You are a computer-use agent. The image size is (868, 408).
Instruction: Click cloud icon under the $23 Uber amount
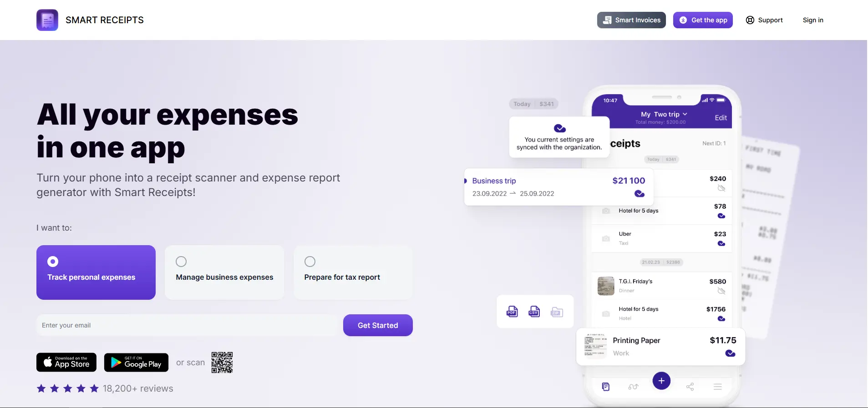click(721, 244)
